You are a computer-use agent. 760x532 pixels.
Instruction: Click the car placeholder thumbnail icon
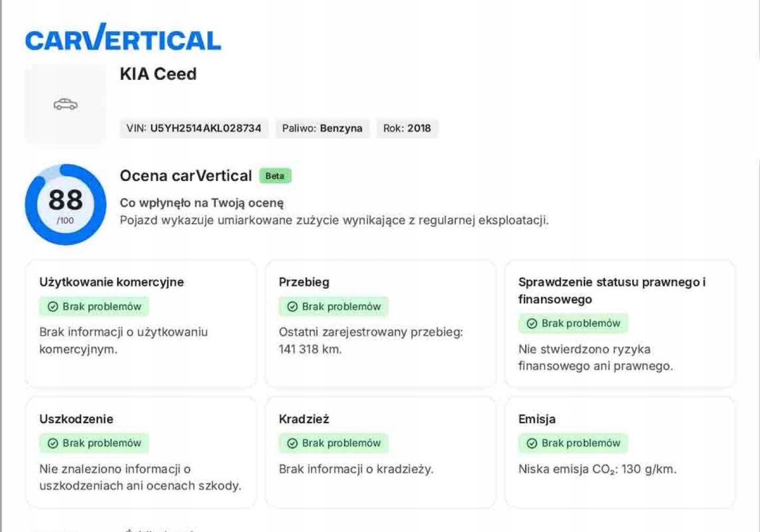tap(65, 104)
